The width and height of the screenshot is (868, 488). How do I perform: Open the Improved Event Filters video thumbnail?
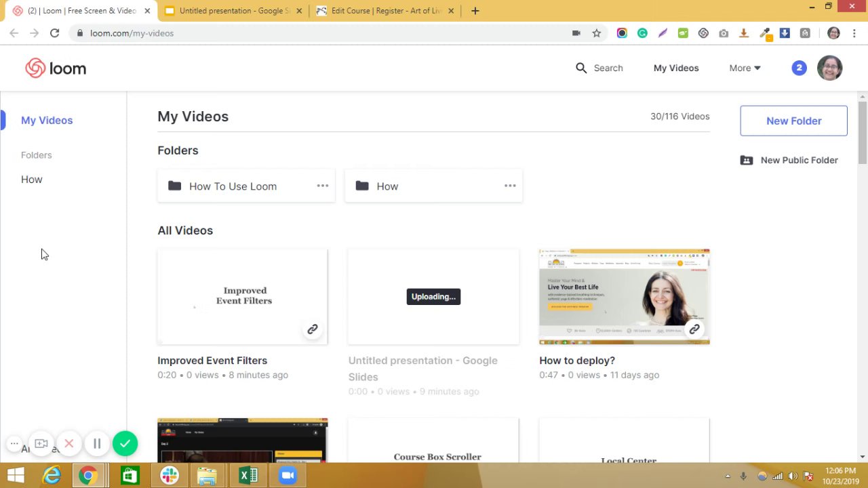coord(243,297)
